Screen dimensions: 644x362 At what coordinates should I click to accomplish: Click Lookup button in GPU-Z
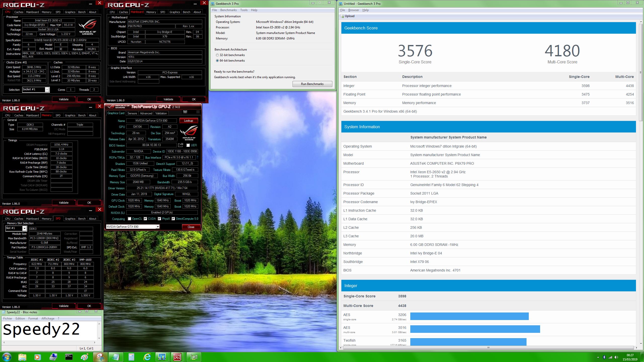[188, 121]
